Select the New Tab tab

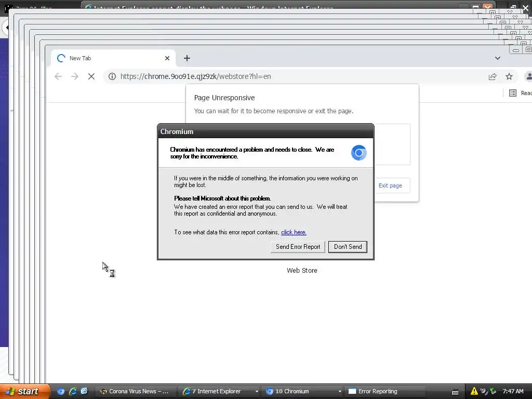(113, 58)
